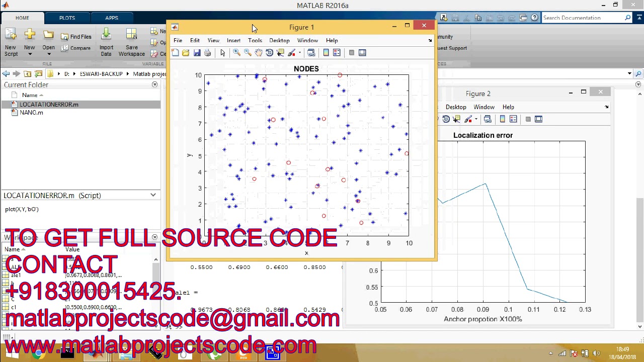This screenshot has height=362, width=644.
Task: Click Hide Plot Tools icon in Figure 1
Action: tap(352, 53)
